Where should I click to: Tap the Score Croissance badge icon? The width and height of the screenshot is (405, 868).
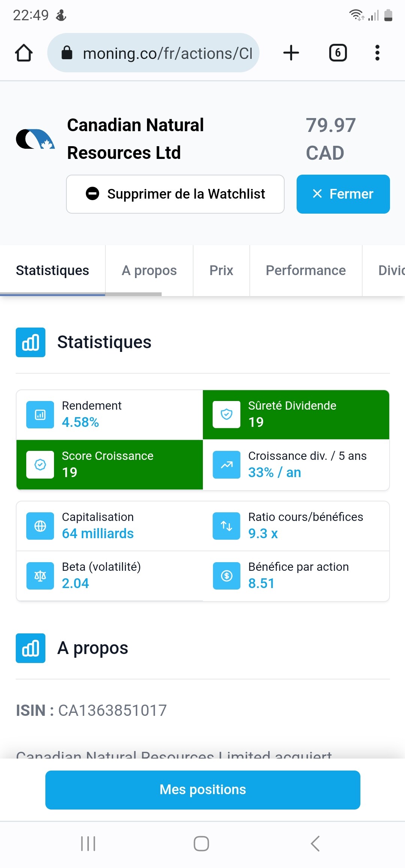[40, 465]
